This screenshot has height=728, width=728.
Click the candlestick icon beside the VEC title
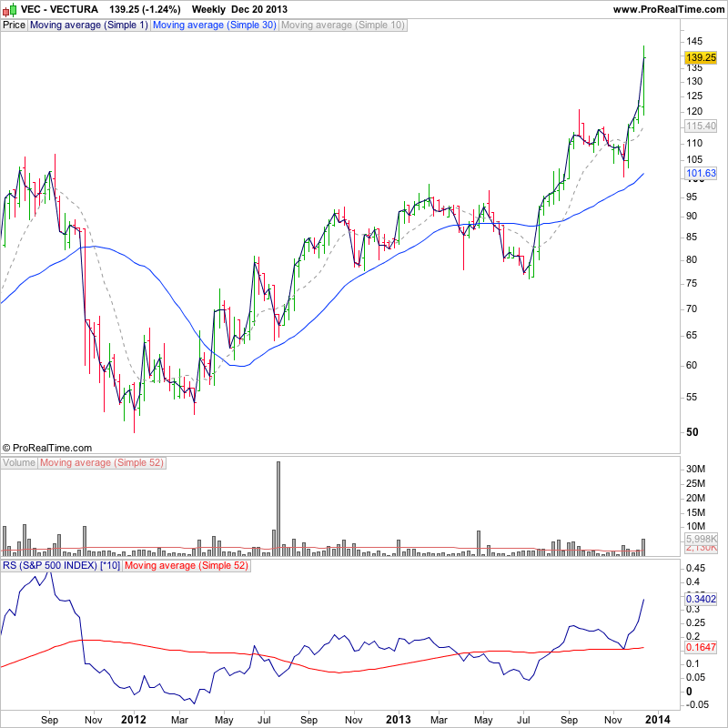9,9
